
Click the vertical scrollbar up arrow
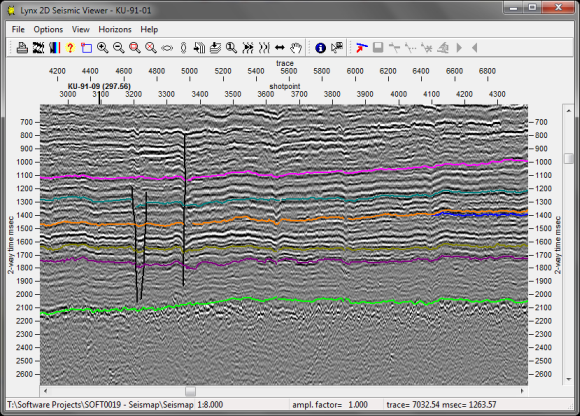click(569, 110)
